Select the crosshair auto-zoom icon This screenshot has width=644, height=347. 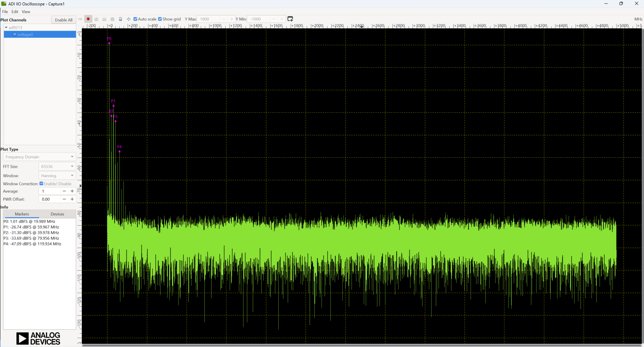128,19
